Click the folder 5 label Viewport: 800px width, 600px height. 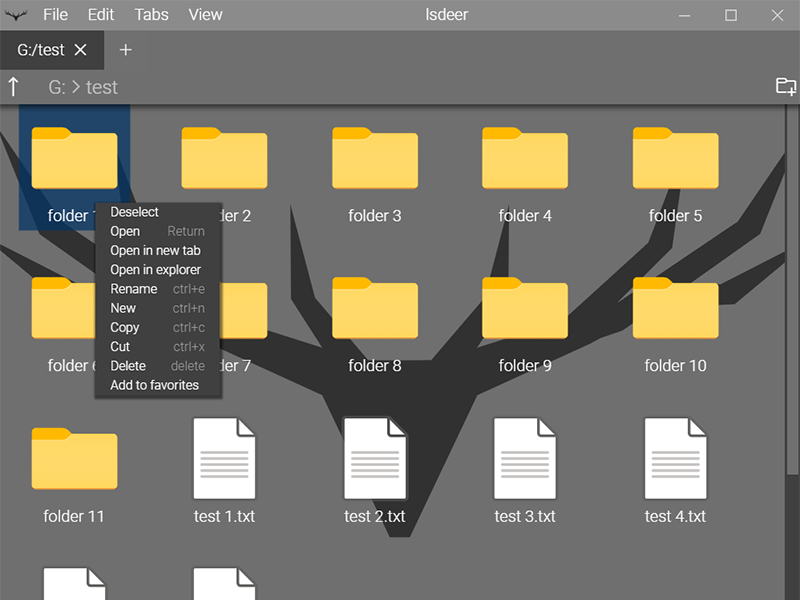pyautogui.click(x=676, y=216)
